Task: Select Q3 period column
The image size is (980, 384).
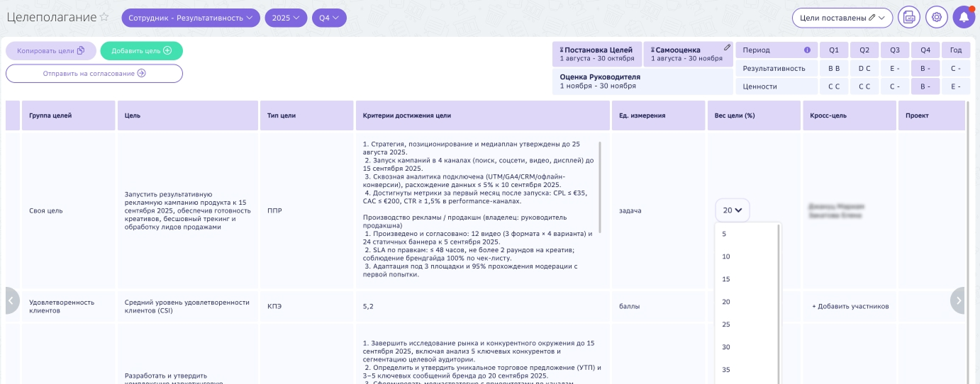Action: click(x=895, y=50)
